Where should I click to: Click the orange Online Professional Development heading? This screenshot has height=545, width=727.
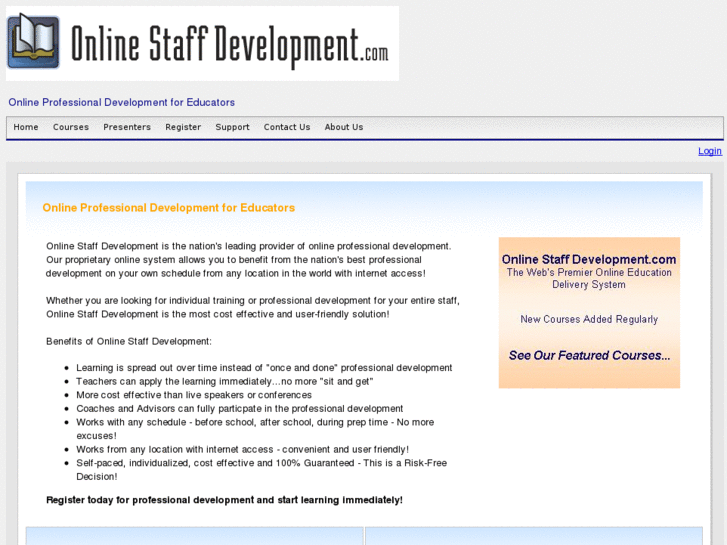(169, 208)
